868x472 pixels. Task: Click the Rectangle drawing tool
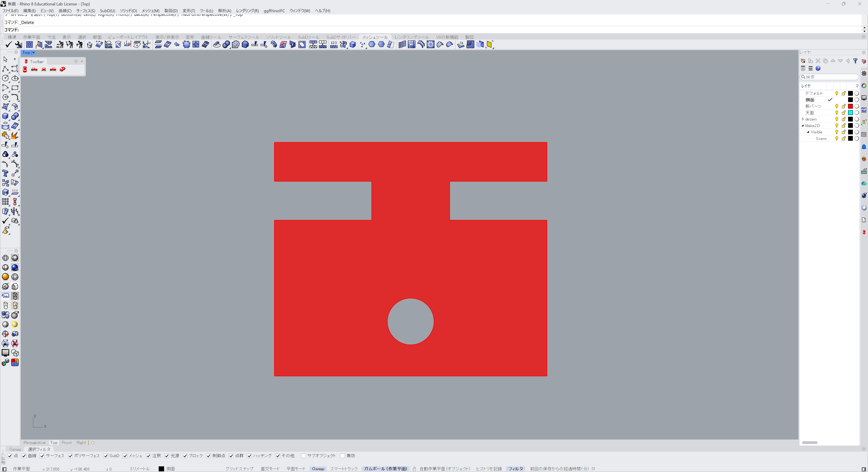coord(15,88)
